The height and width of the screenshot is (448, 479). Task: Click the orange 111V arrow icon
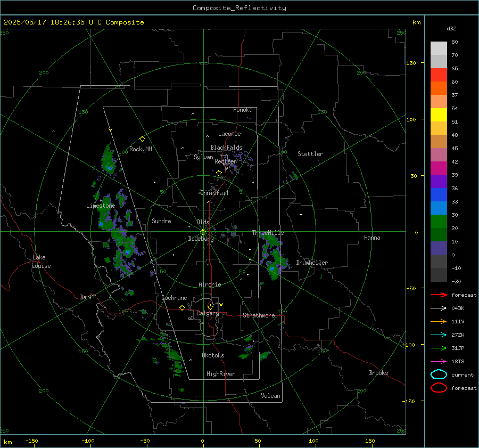pos(439,321)
